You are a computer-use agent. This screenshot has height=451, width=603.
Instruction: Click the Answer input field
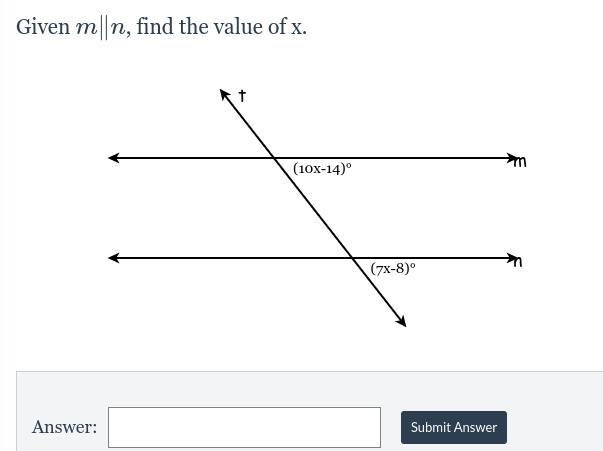coord(244,427)
